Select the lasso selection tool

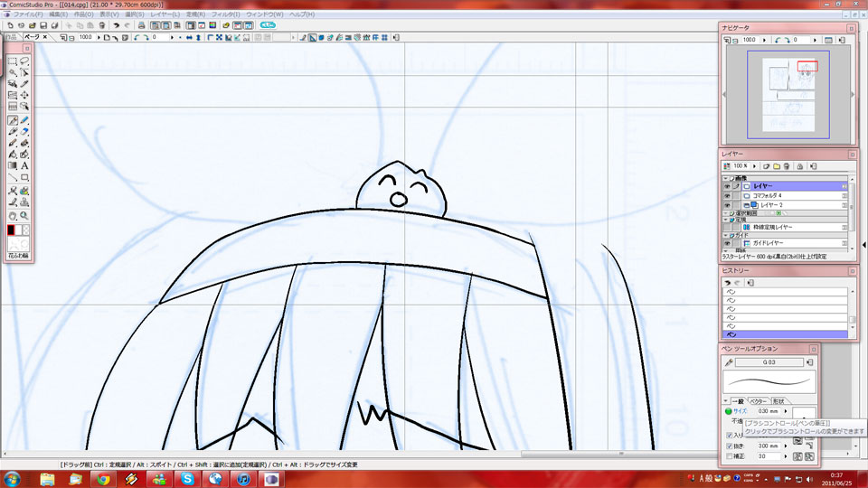point(24,61)
